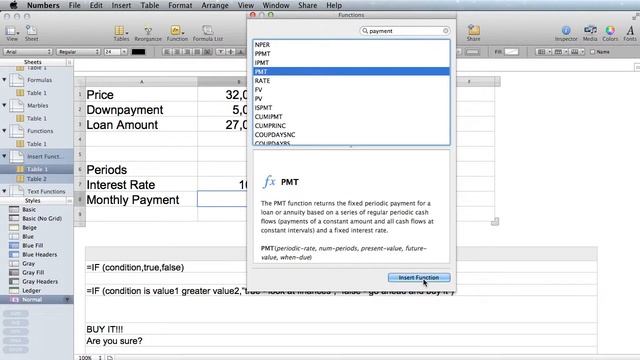The image size is (640, 360).
Task: Open the Share menu
Action: (307, 5)
